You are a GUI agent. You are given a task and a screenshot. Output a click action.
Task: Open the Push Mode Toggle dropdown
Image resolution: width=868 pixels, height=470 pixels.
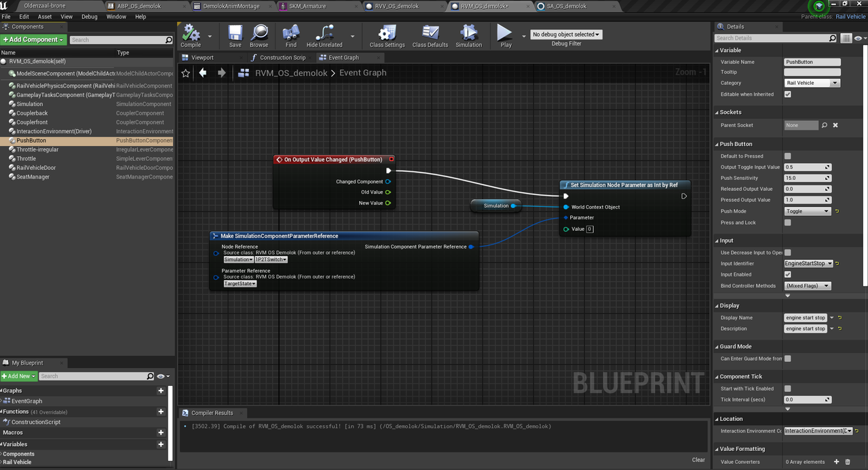[807, 211]
